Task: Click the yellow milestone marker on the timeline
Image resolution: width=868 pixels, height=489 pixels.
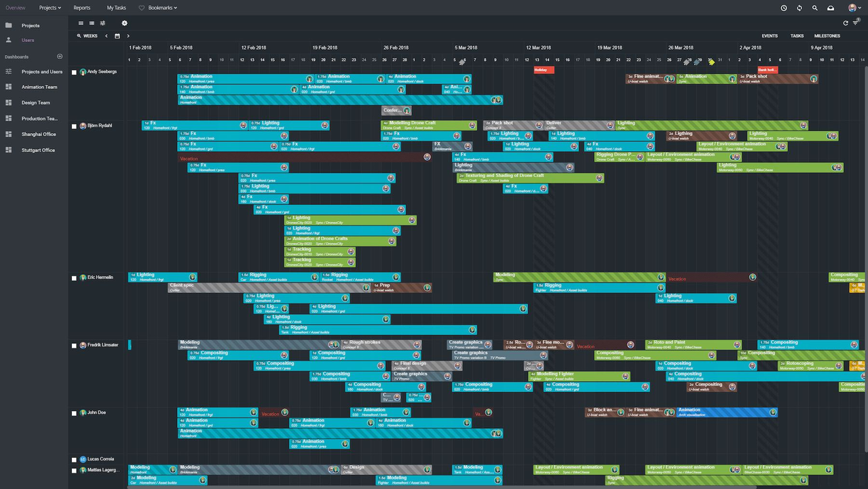Action: point(711,62)
